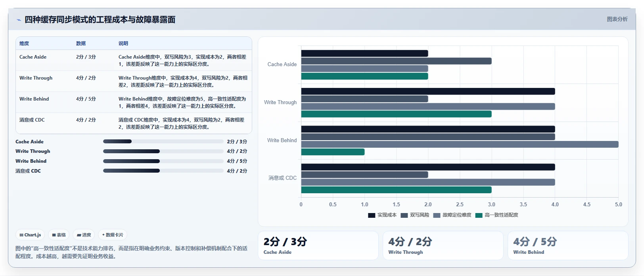
Task: Open the 2分 / 3分 Cache Aside data card
Action: [x=318, y=246]
